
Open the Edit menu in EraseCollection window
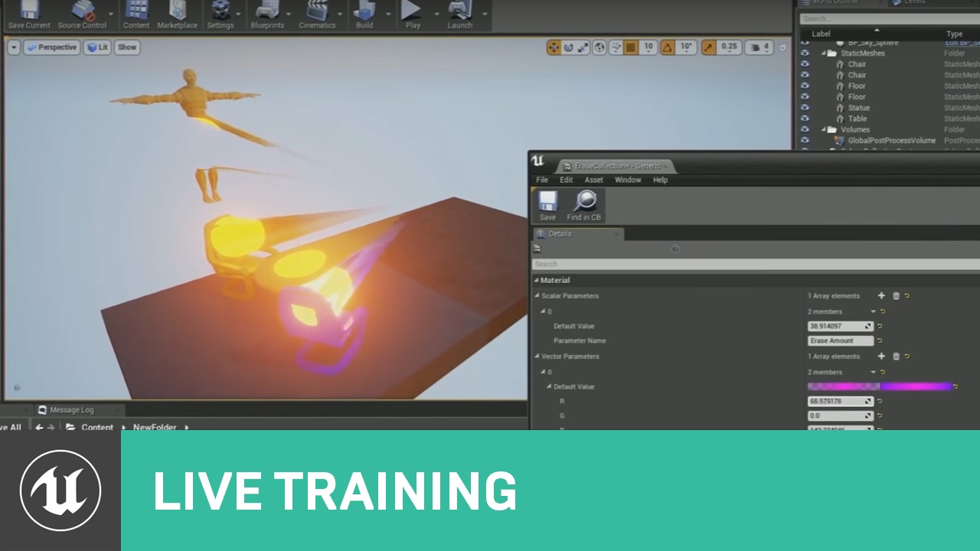pyautogui.click(x=566, y=180)
